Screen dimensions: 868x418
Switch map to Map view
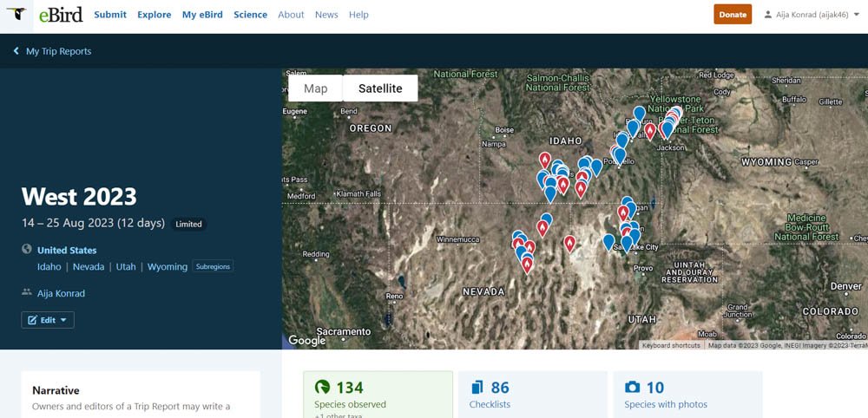pyautogui.click(x=316, y=88)
